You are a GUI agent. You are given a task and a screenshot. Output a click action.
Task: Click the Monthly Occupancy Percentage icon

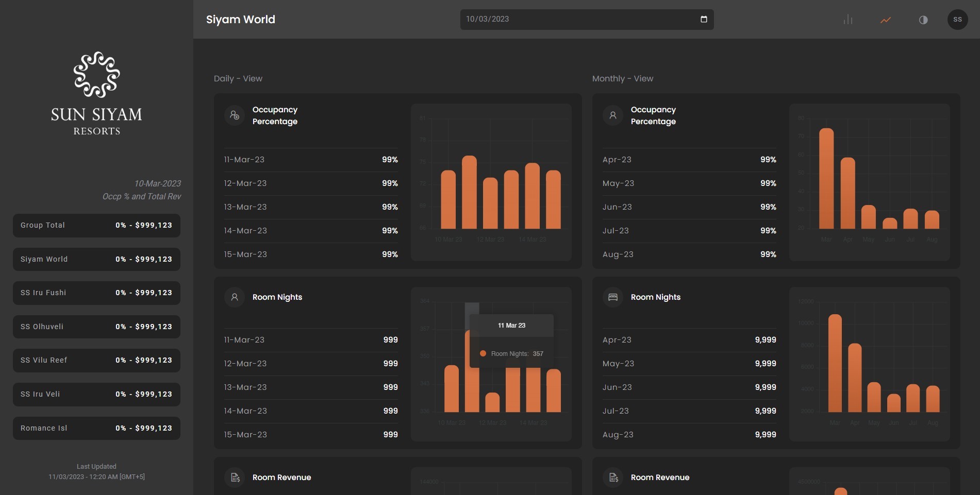613,115
